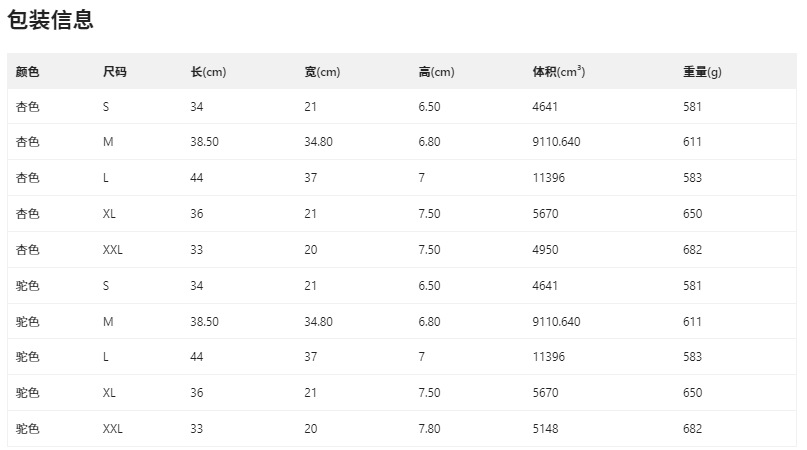The image size is (807, 450).
Task: Select the height value 7.80
Action: click(429, 429)
